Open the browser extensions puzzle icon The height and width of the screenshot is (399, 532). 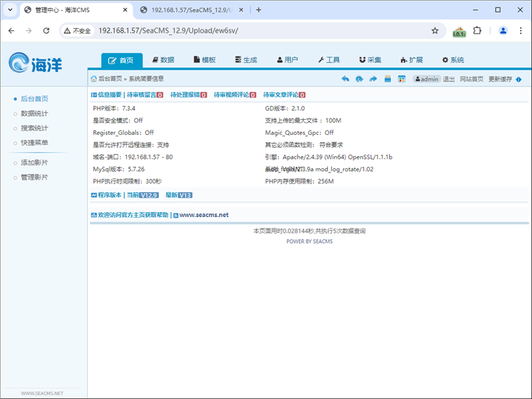pyautogui.click(x=477, y=31)
